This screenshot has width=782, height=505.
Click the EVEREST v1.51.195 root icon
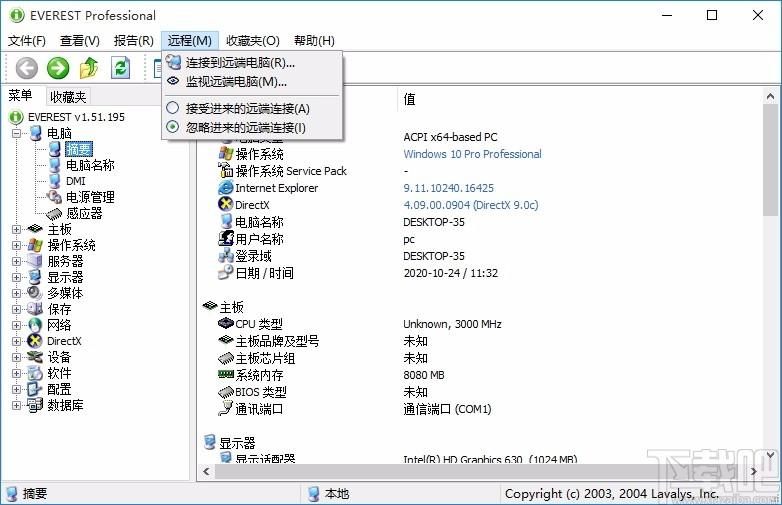[x=16, y=117]
